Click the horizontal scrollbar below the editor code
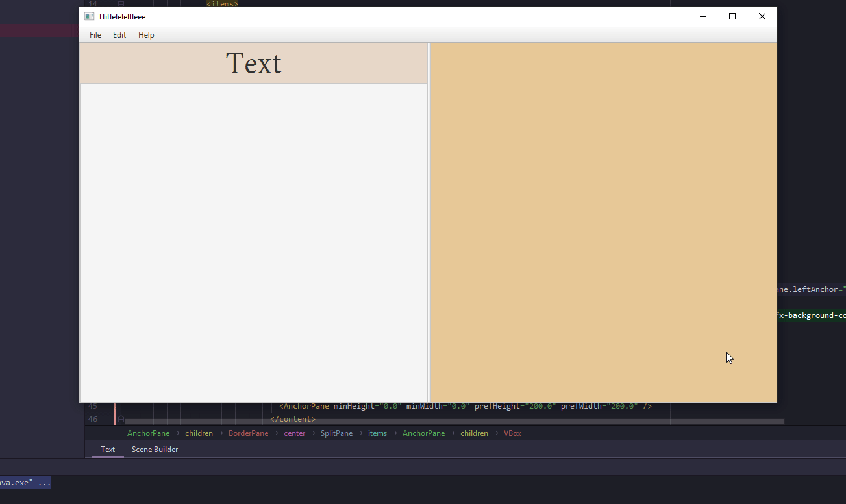The image size is (846, 504). click(x=454, y=420)
